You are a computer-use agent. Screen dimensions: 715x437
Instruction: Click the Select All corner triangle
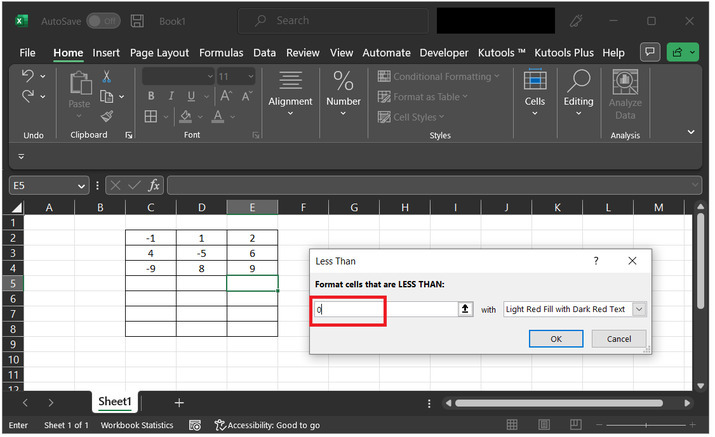tap(16, 208)
